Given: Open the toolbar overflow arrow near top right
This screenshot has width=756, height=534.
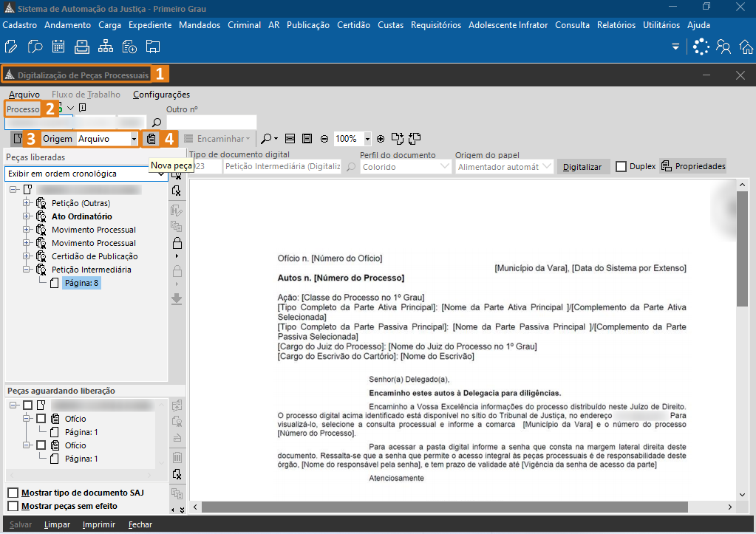Looking at the screenshot, I should click(x=675, y=47).
